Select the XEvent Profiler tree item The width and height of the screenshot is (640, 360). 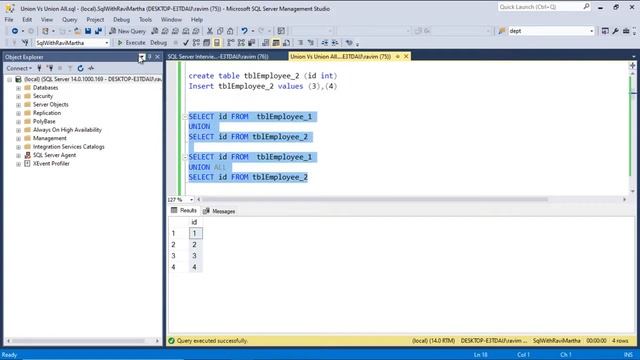tap(51, 164)
